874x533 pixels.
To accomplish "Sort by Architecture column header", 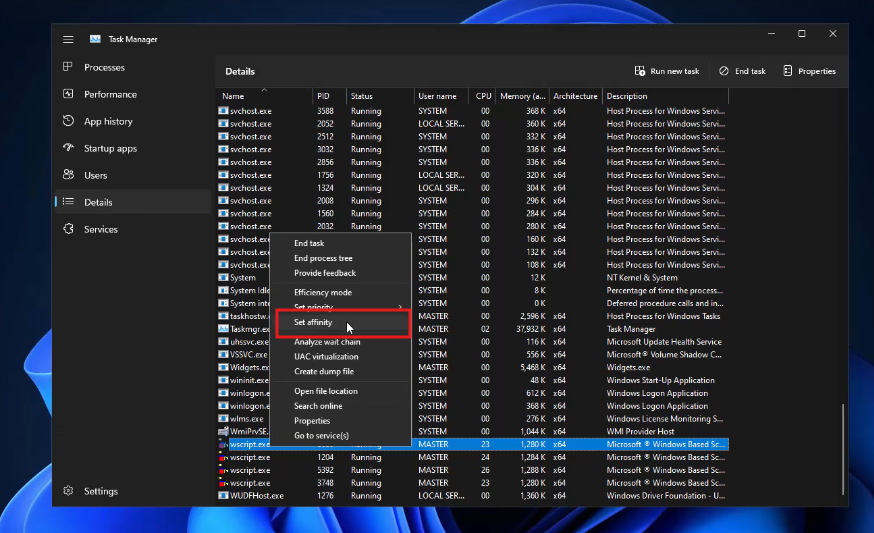I will tap(576, 96).
